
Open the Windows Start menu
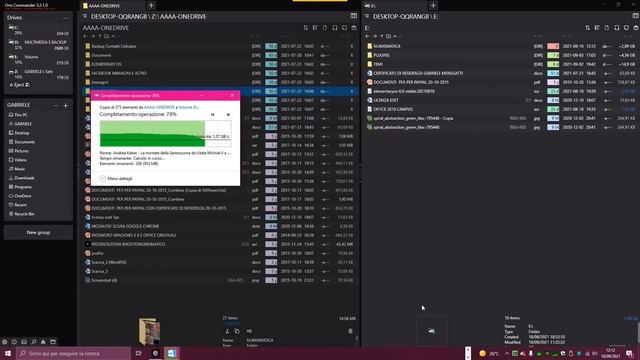pyautogui.click(x=7, y=353)
